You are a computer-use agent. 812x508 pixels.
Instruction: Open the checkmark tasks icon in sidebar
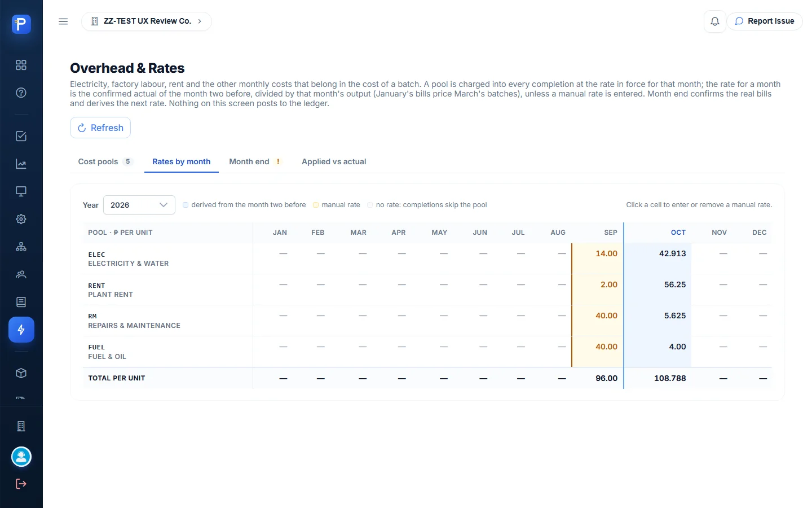21,136
